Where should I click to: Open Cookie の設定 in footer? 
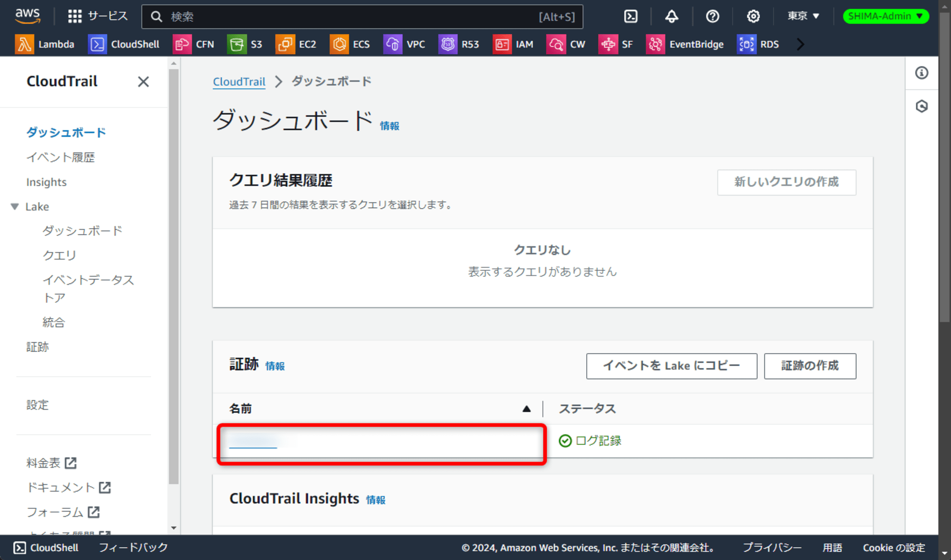point(894,548)
